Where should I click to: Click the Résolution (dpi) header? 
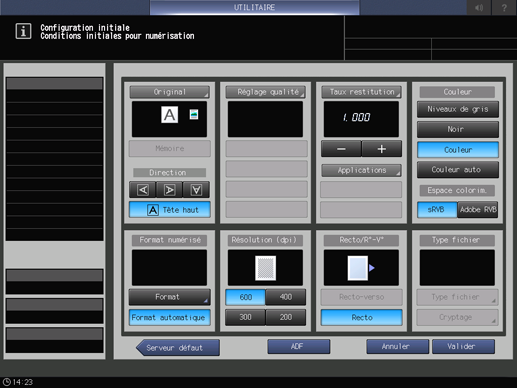pos(265,240)
